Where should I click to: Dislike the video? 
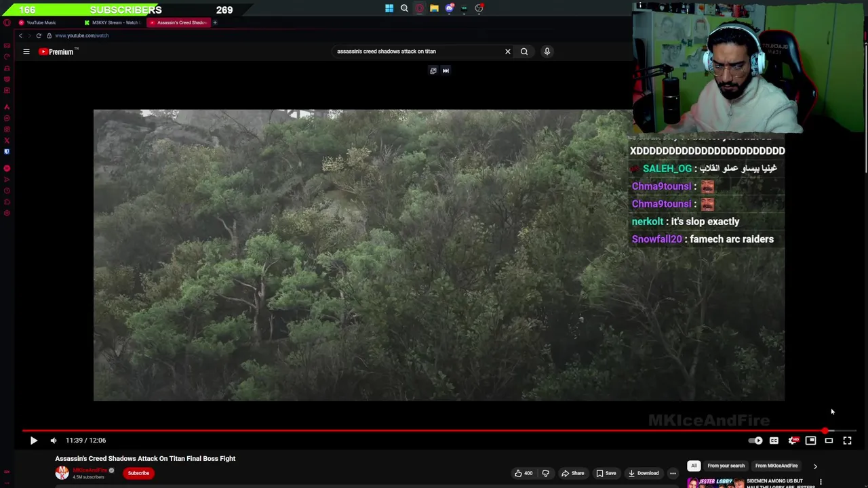[x=545, y=473]
